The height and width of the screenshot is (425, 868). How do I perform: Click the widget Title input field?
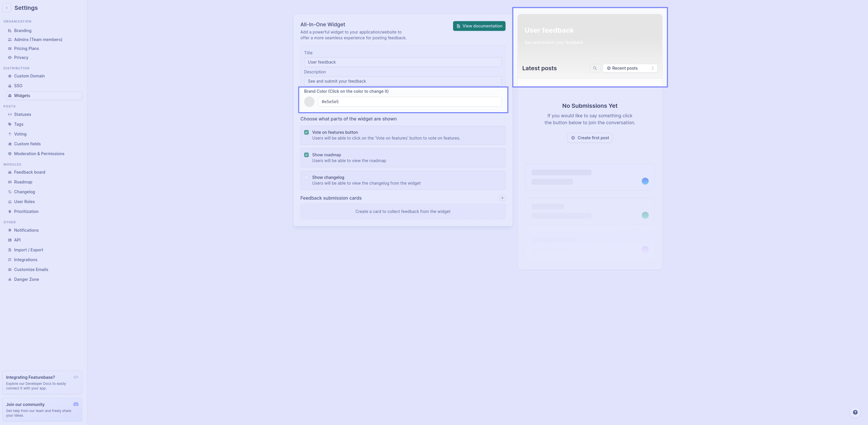(x=403, y=62)
